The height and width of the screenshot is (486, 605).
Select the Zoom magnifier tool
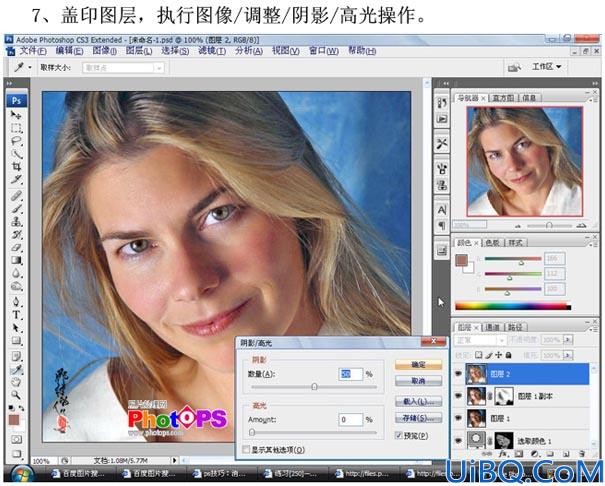point(16,395)
